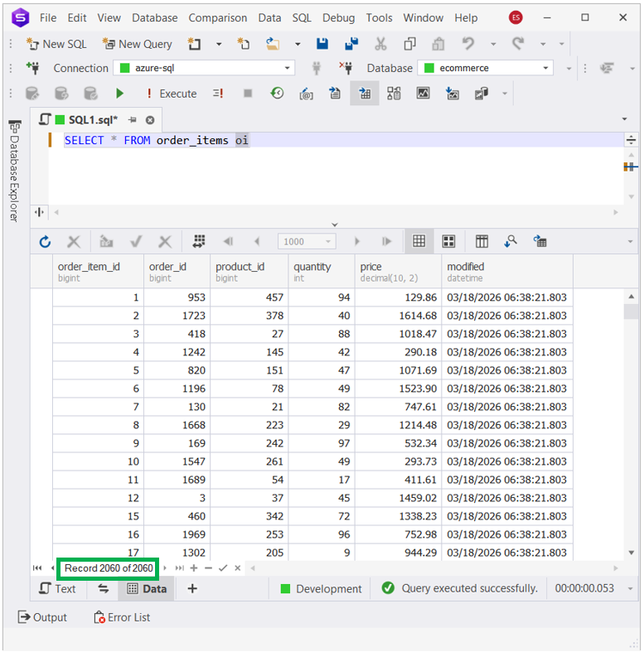Click the green Run play icon
Viewport: 644px width, 652px height.
click(x=120, y=94)
